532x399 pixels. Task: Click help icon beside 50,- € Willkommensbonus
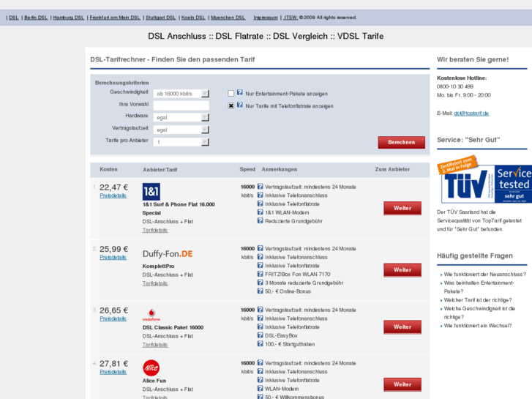pyautogui.click(x=261, y=397)
